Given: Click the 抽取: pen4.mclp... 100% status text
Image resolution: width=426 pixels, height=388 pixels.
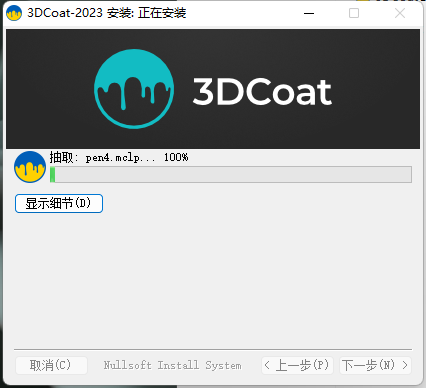Looking at the screenshot, I should [x=119, y=157].
